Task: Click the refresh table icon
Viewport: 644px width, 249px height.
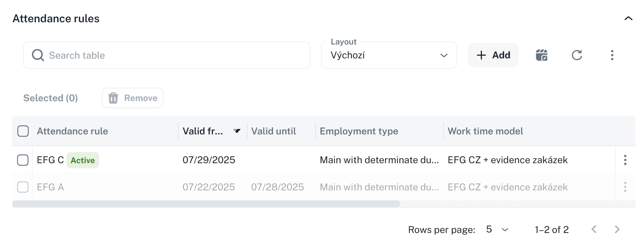Action: pyautogui.click(x=577, y=55)
